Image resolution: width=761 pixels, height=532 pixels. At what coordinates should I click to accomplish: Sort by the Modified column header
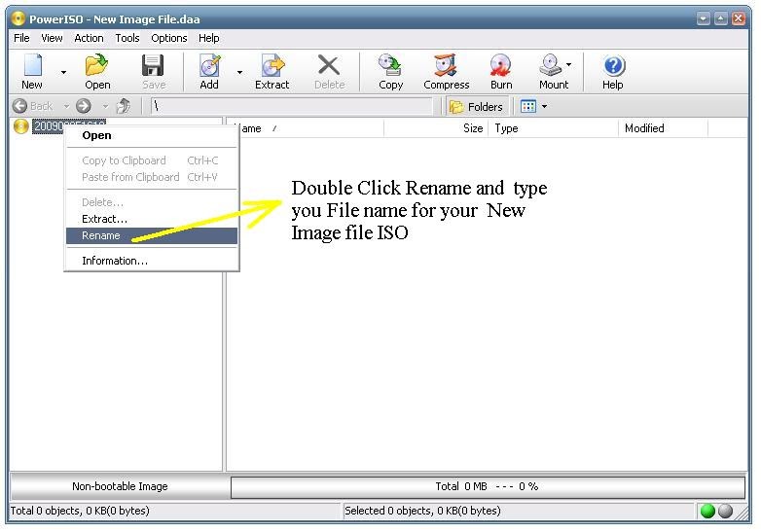[x=663, y=128]
